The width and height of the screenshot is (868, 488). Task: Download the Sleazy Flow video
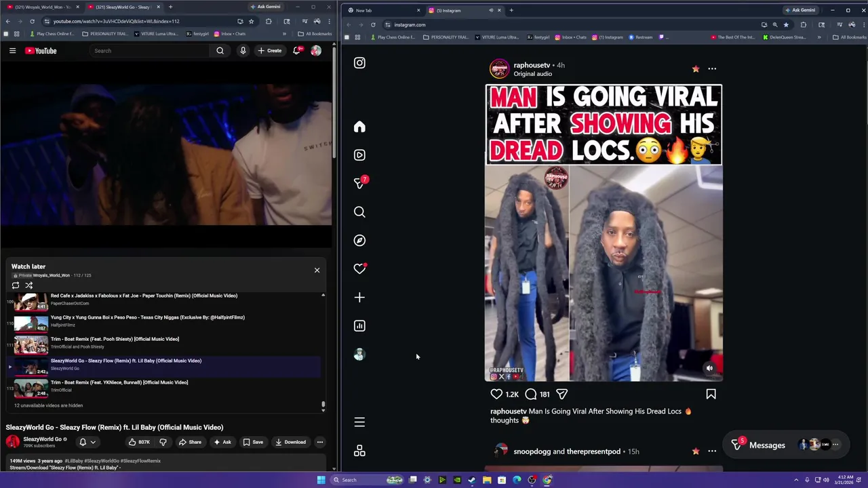pos(290,442)
